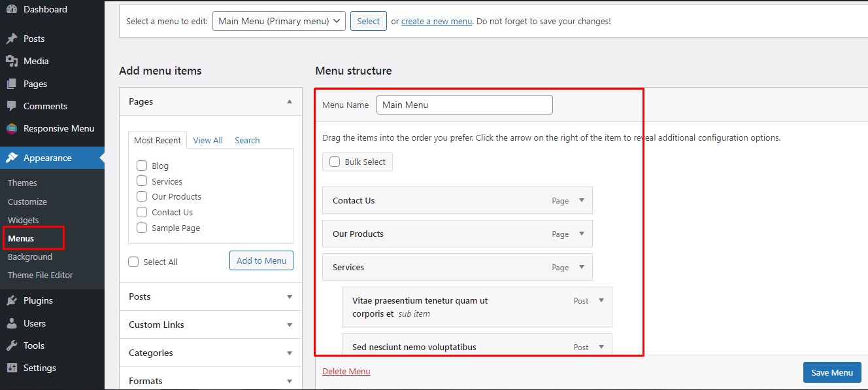The width and height of the screenshot is (868, 390).
Task: Open the Media library icon
Action: [12, 61]
